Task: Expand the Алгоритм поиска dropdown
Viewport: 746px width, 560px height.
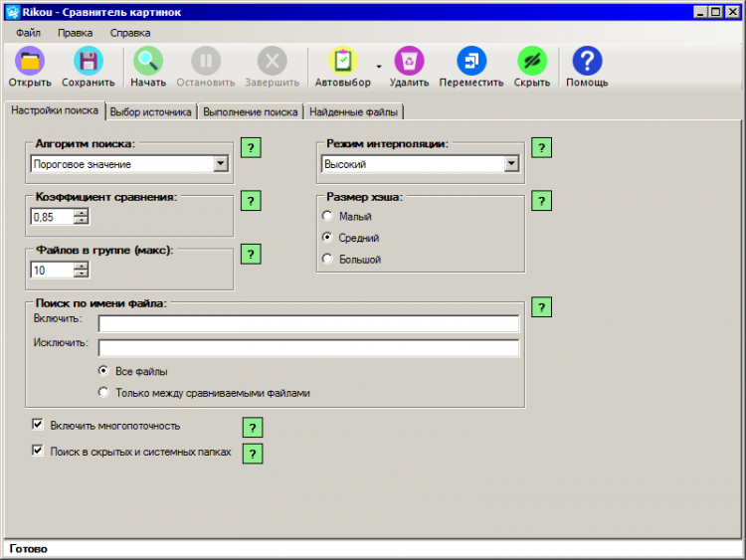Action: [x=220, y=164]
